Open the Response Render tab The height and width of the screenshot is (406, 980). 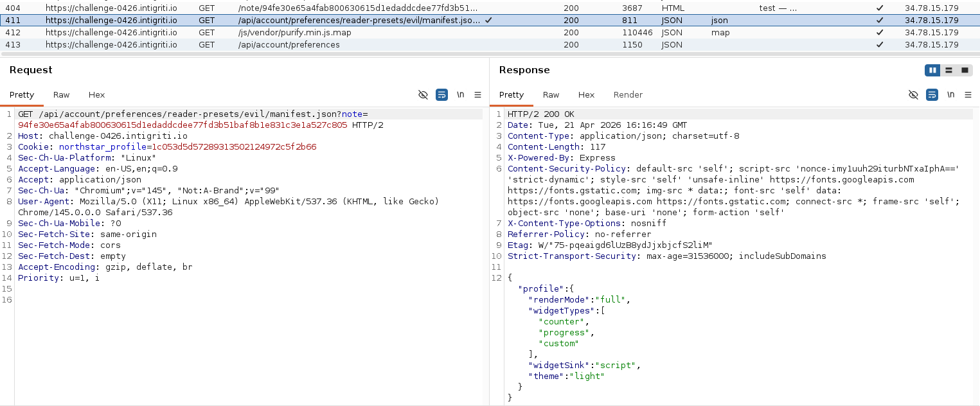[x=628, y=94]
